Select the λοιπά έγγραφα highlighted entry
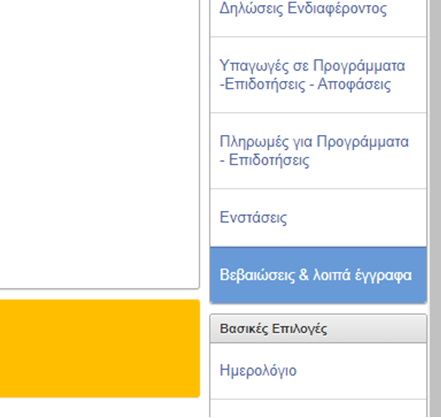Image resolution: width=441 pixels, height=418 pixels. coord(316,275)
